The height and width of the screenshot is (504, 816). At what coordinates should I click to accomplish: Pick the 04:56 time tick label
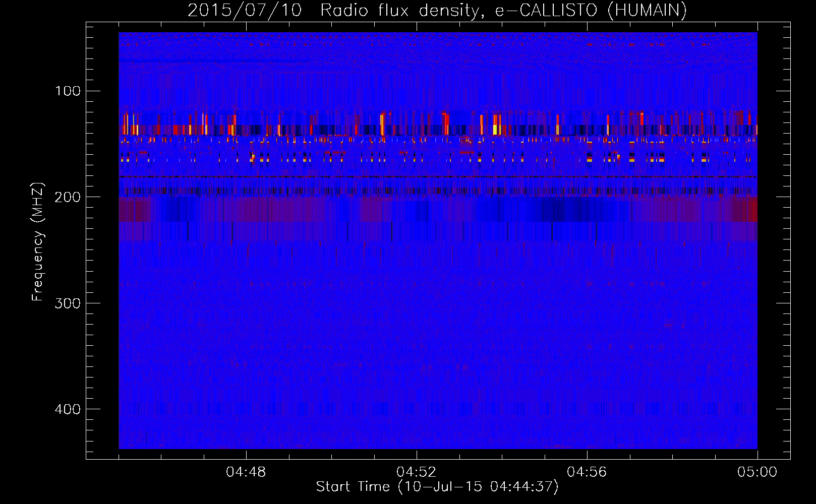click(587, 472)
